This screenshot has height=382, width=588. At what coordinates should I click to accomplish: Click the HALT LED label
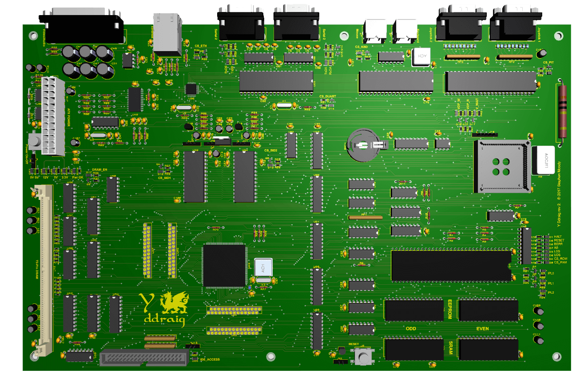pos(559,236)
